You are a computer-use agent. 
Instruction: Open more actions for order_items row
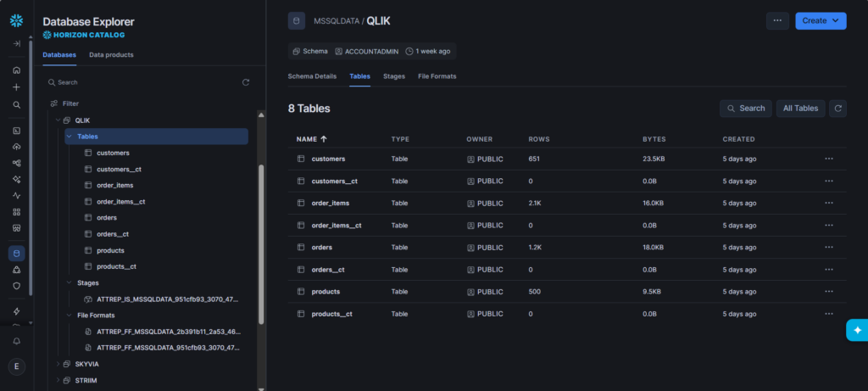pos(829,204)
